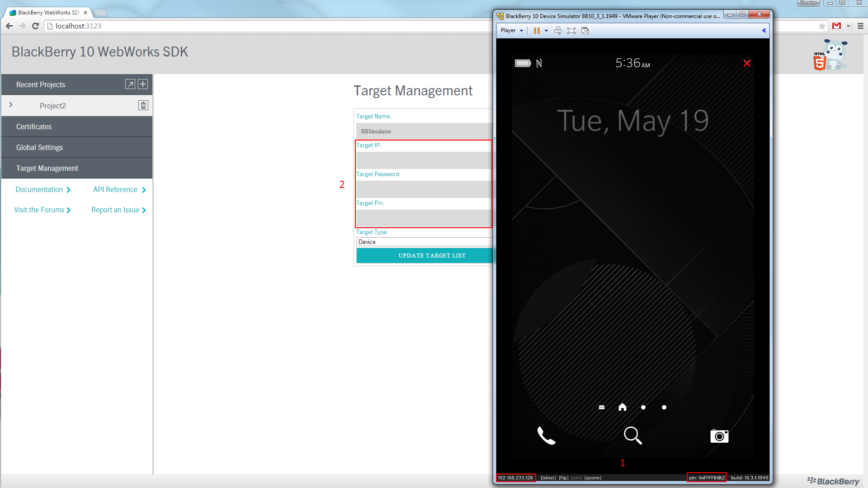Click the build: 10.3.1.1949 status text
This screenshot has width=868, height=488.
coord(750,478)
